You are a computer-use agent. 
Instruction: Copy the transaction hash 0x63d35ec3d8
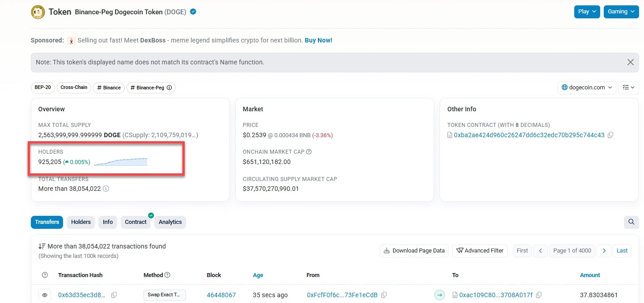[x=114, y=295]
